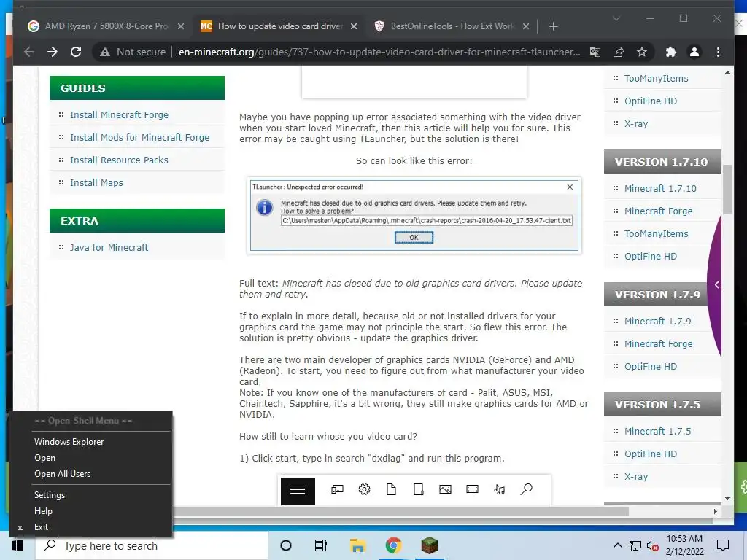Open the muted volume tray icon
The width and height of the screenshot is (747, 560).
pos(653,545)
